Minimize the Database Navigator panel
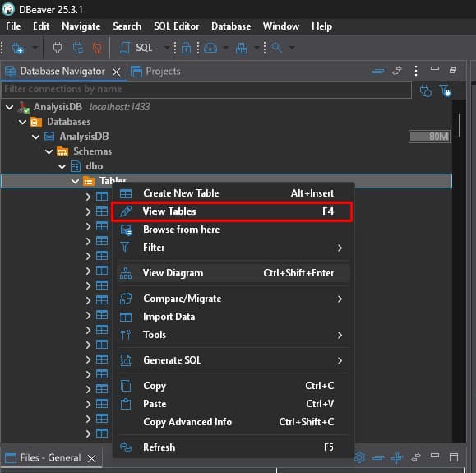Image resolution: width=476 pixels, height=473 pixels. [x=435, y=68]
